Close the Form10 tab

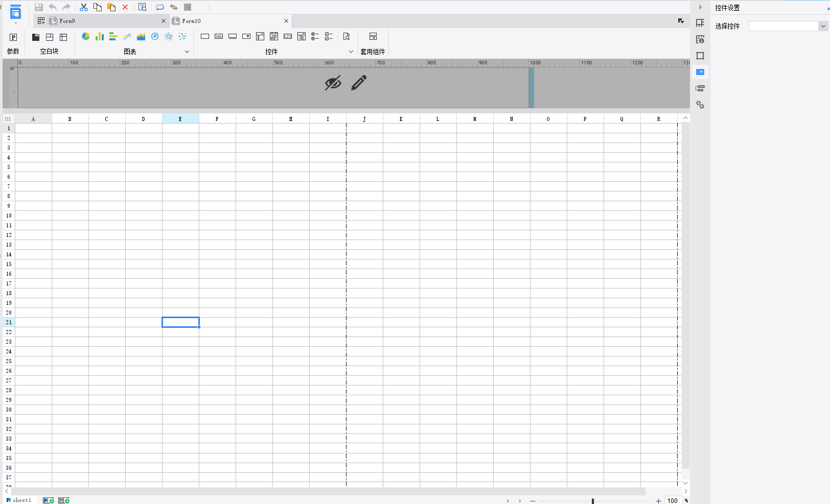tap(286, 21)
